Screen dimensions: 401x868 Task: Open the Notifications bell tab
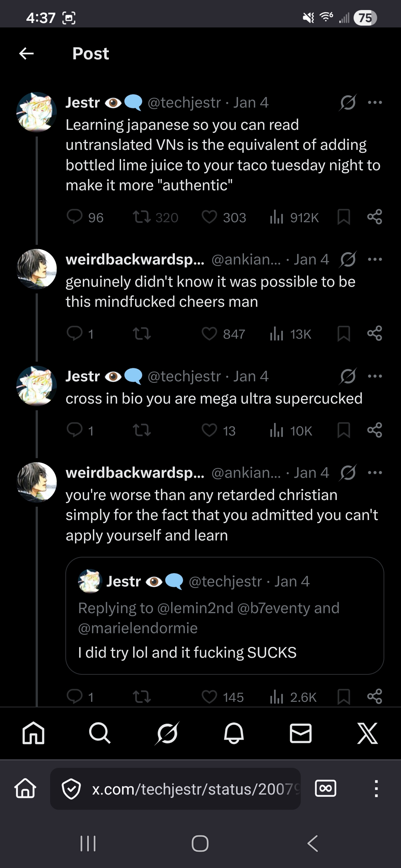pyautogui.click(x=234, y=733)
